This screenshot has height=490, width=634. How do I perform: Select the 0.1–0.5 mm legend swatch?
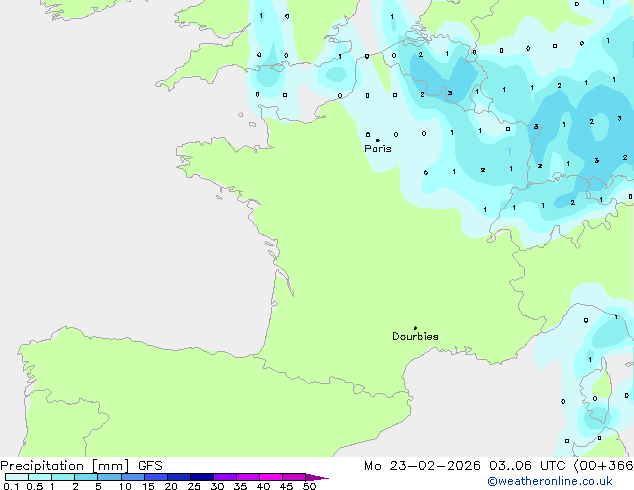[x=17, y=477]
